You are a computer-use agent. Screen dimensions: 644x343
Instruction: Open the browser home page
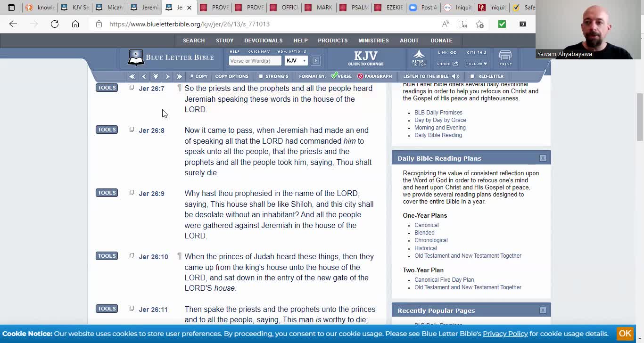75,24
